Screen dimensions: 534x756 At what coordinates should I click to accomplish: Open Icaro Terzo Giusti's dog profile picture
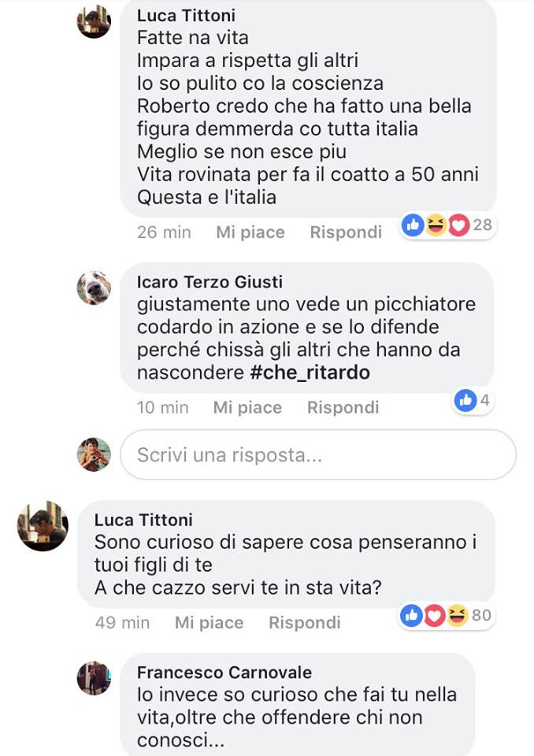94,288
